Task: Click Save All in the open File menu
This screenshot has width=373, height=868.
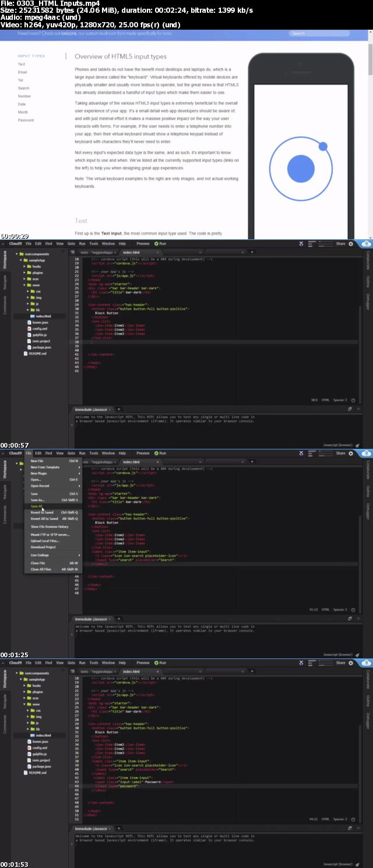Action: pyautogui.click(x=36, y=506)
